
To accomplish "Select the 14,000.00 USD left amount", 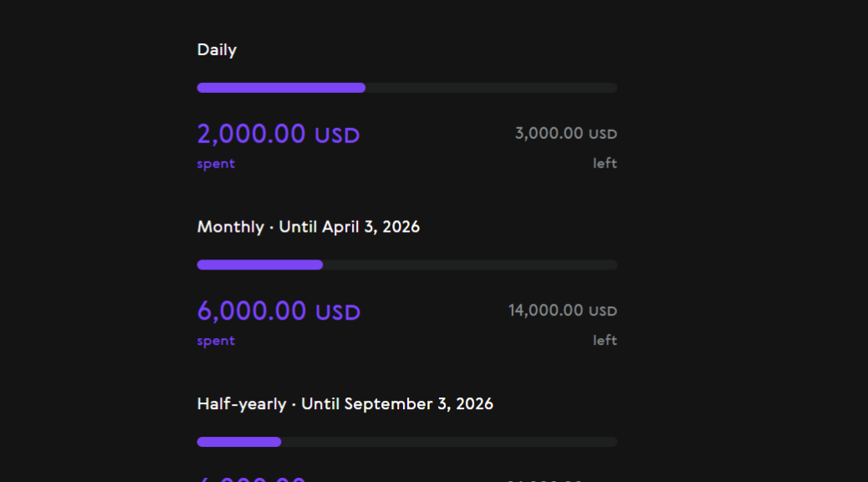I will [x=562, y=310].
